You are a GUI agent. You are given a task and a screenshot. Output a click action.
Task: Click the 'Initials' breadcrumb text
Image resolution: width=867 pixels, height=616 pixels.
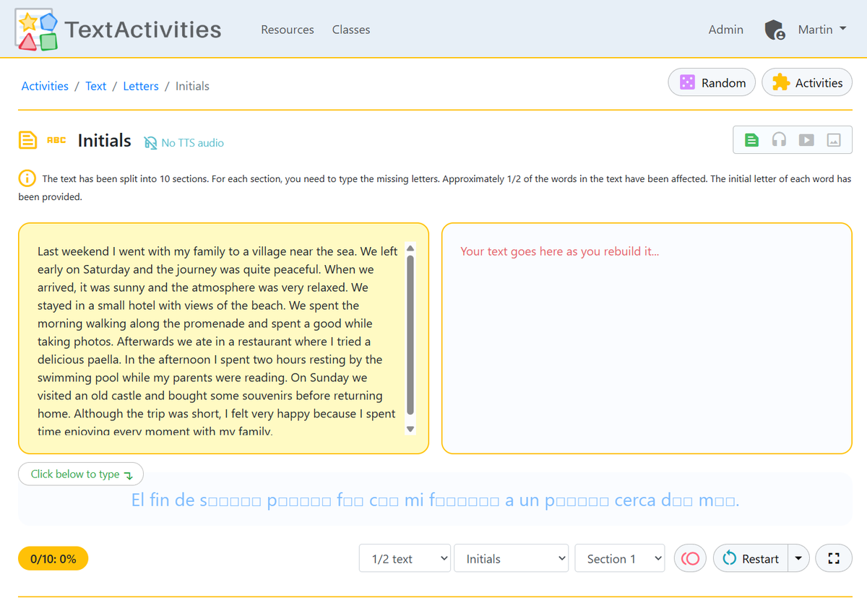tap(192, 86)
